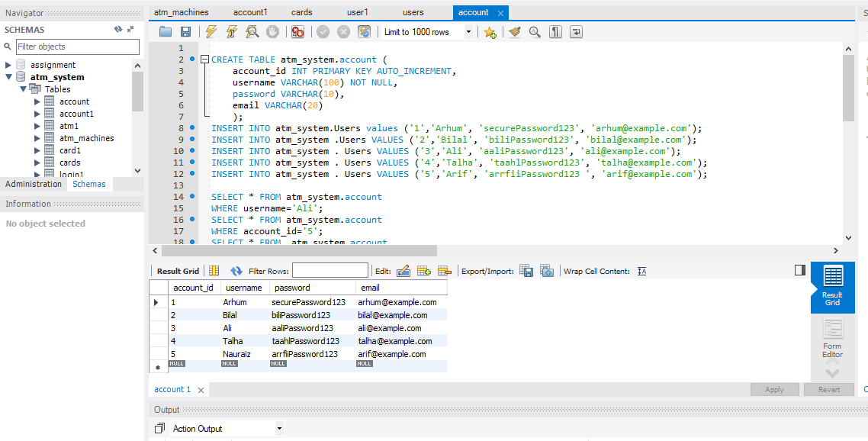Toggle the auto-commit mode button

(365, 32)
